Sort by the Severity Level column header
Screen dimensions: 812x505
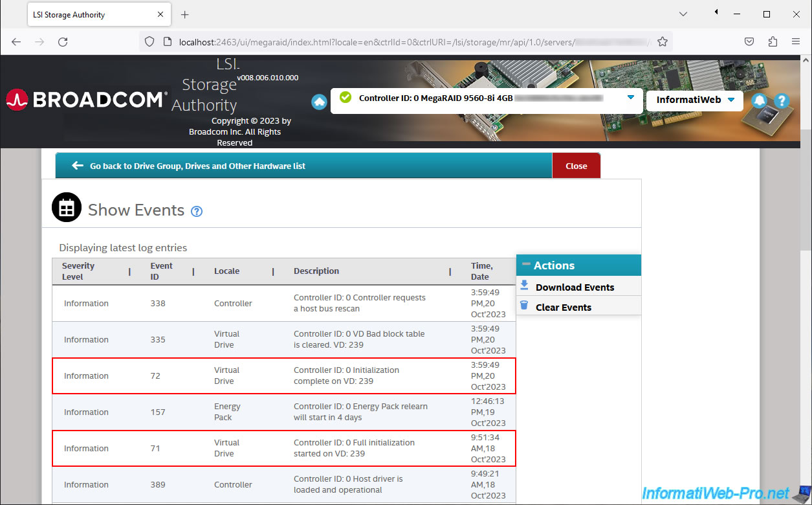coord(78,271)
